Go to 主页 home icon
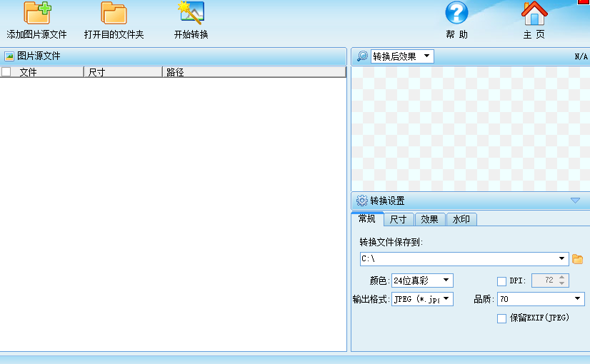Viewport: 590px width, 364px height. pos(534,13)
